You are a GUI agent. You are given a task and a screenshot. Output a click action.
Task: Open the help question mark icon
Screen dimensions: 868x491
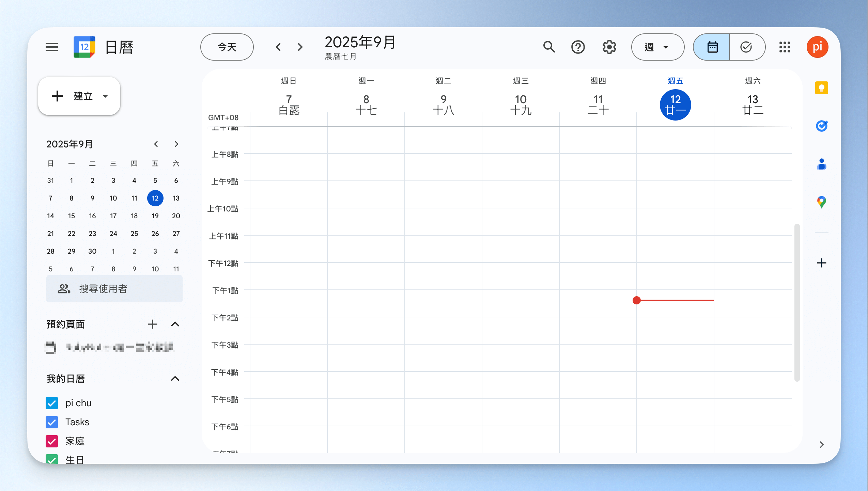578,47
